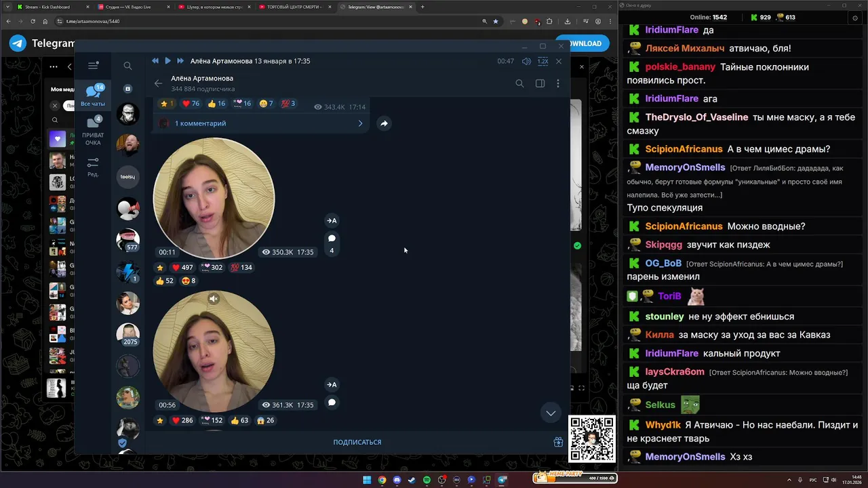Click heart reaction 286
This screenshot has width=868, height=488.
(x=182, y=420)
